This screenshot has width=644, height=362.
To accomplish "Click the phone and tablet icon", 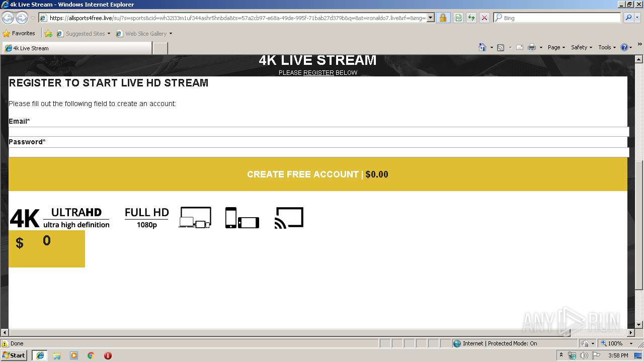I will point(242,218).
